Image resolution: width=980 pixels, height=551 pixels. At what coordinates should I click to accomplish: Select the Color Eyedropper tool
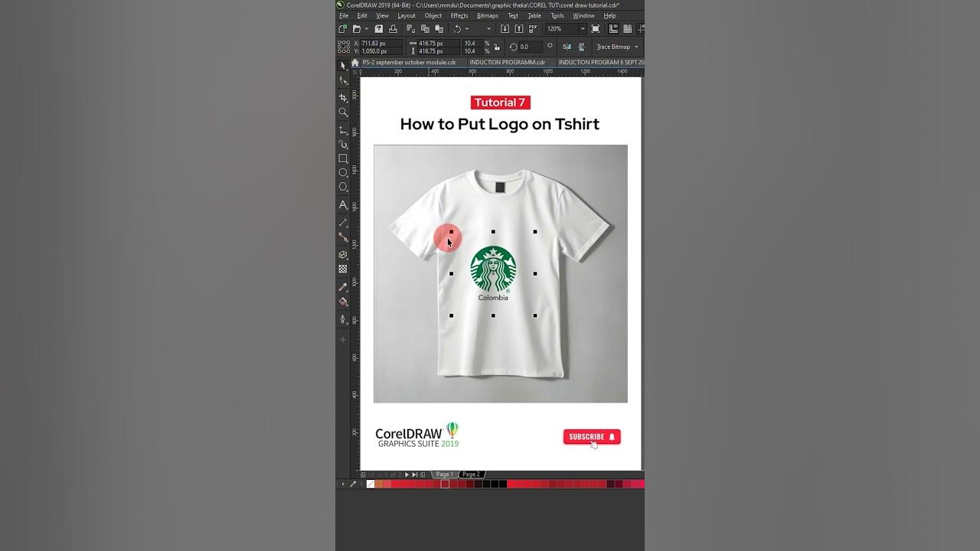point(343,287)
